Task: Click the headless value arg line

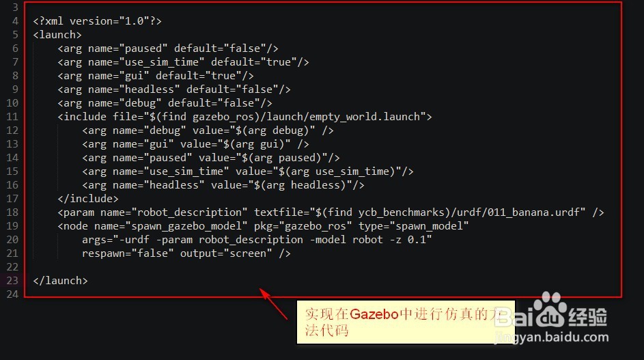Action: tap(223, 185)
